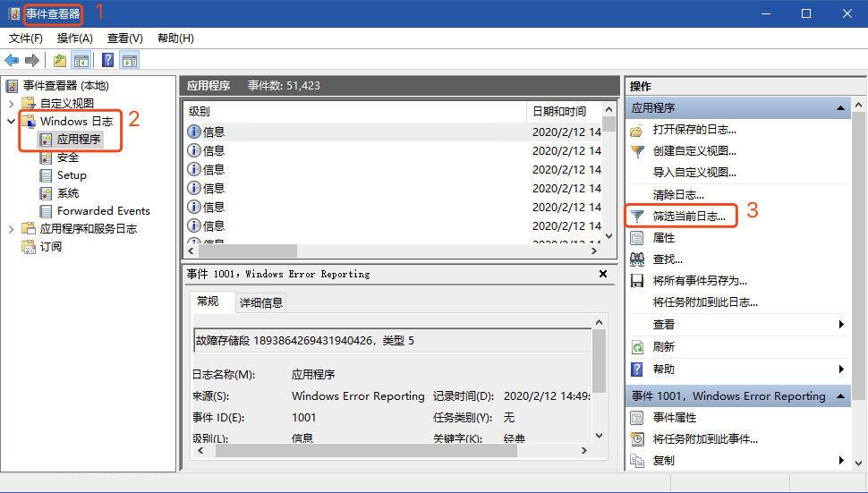Collapse the 应用程序 actions section

tap(840, 108)
